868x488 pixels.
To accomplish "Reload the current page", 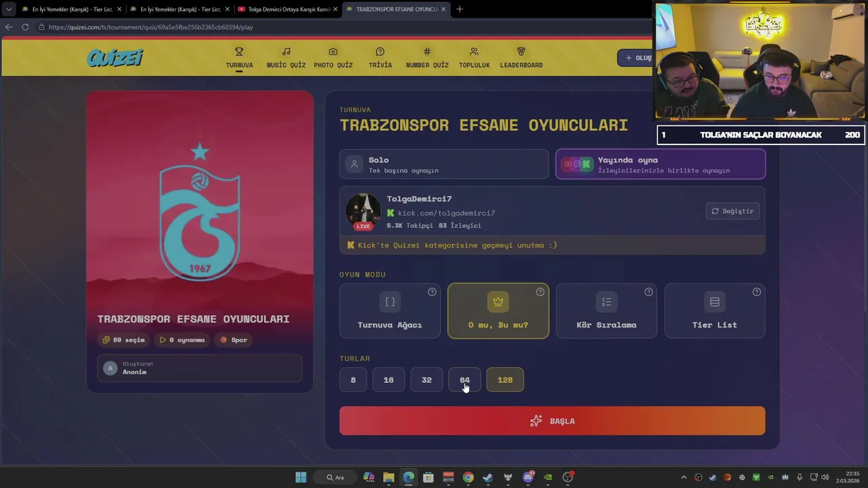I will [25, 27].
